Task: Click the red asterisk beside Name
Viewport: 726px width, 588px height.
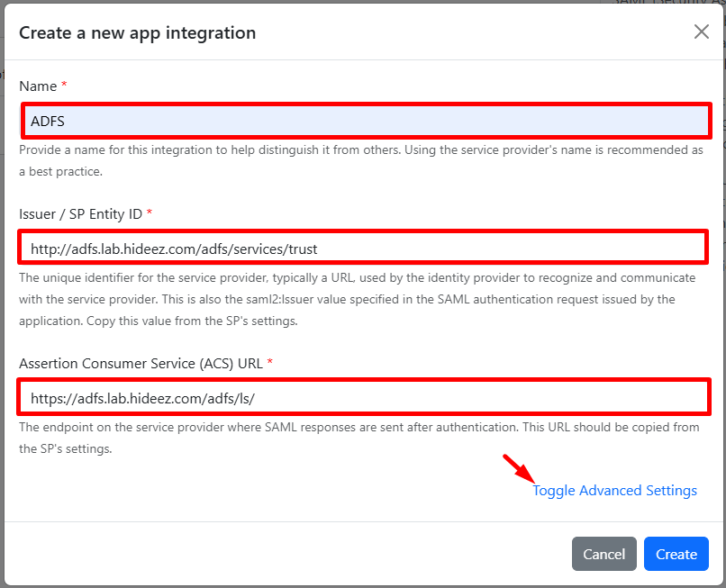Action: (65, 86)
